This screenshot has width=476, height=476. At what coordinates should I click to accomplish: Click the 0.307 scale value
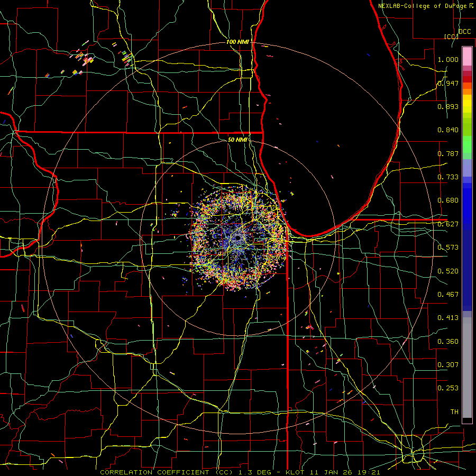(x=448, y=365)
